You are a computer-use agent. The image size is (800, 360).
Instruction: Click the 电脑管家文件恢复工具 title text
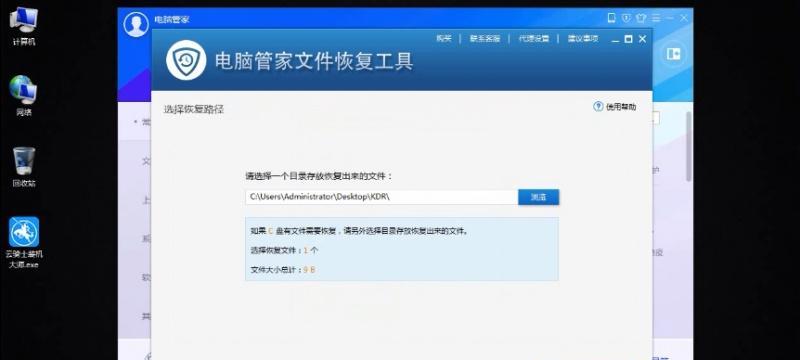tap(314, 61)
